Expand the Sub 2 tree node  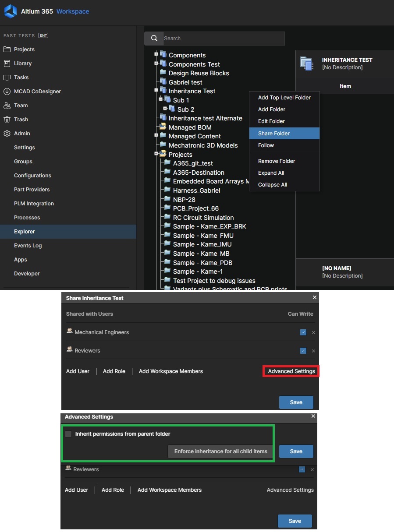tap(165, 109)
